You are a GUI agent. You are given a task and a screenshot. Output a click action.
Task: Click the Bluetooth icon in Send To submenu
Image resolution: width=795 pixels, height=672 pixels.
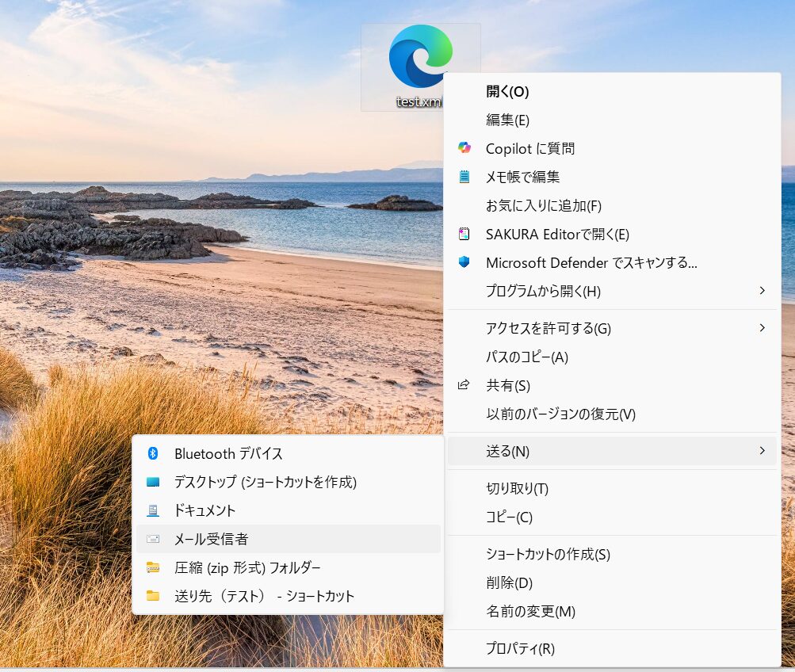(153, 453)
